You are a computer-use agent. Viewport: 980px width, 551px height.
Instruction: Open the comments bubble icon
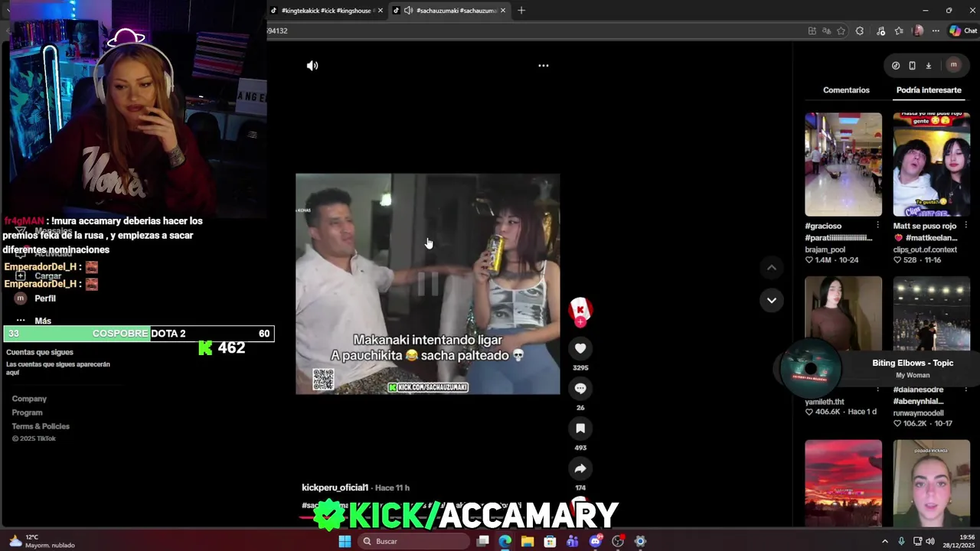tap(580, 388)
